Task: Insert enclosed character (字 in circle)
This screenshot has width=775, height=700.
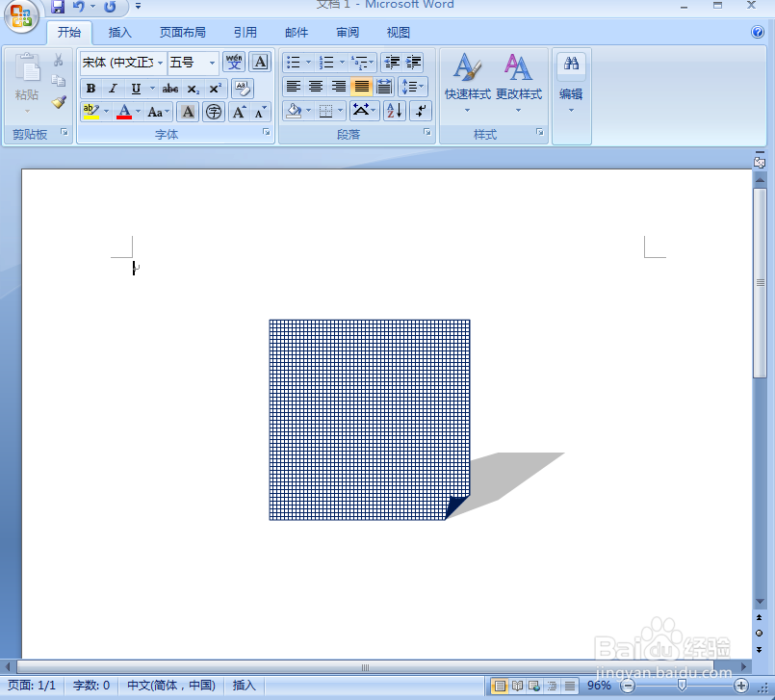Action: coord(214,112)
